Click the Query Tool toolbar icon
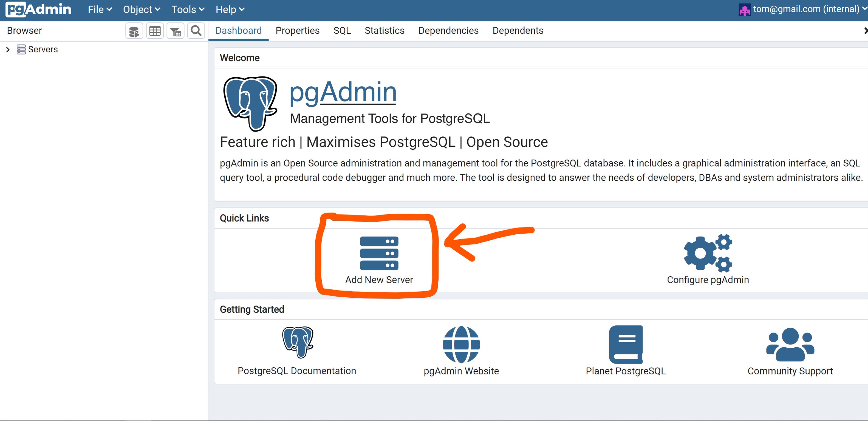 [x=134, y=31]
